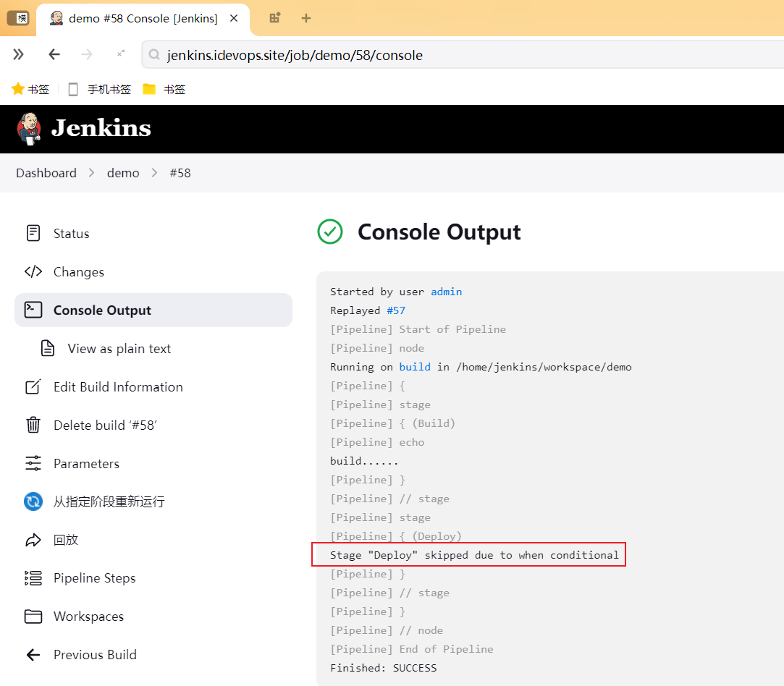Click the '[Pipeline] // node' line
Image resolution: width=784 pixels, height=686 pixels.
tap(387, 630)
